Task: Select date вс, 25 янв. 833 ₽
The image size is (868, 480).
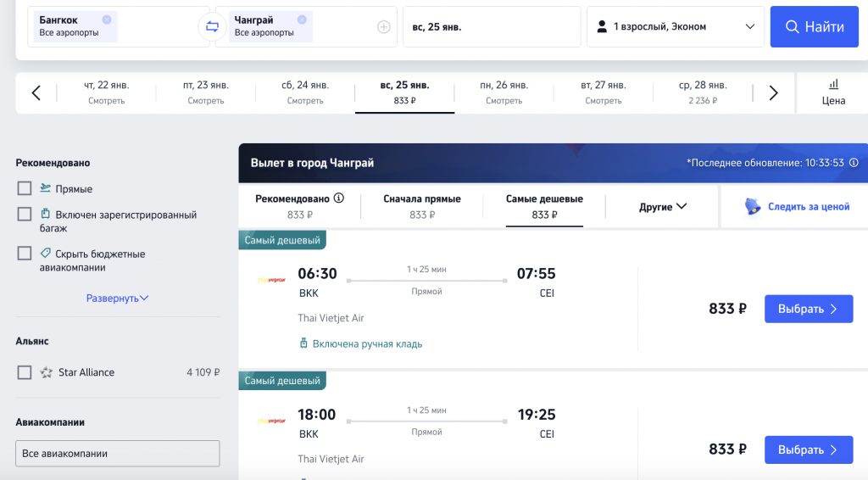Action: tap(404, 92)
